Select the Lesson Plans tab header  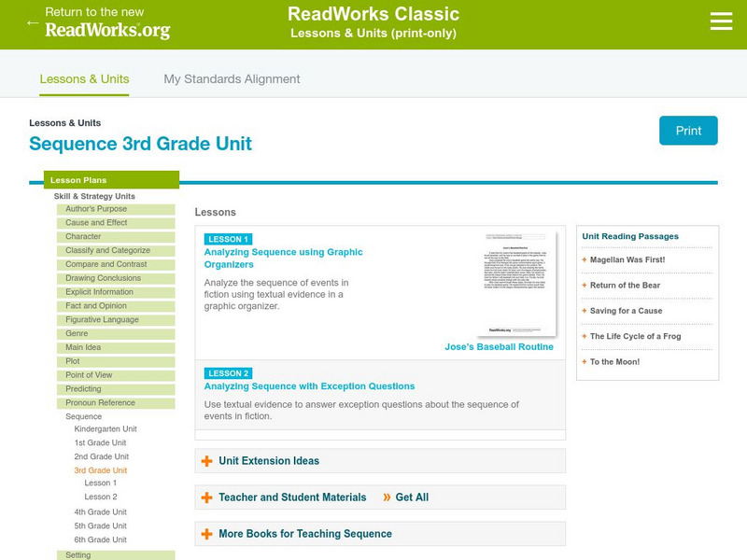point(111,180)
